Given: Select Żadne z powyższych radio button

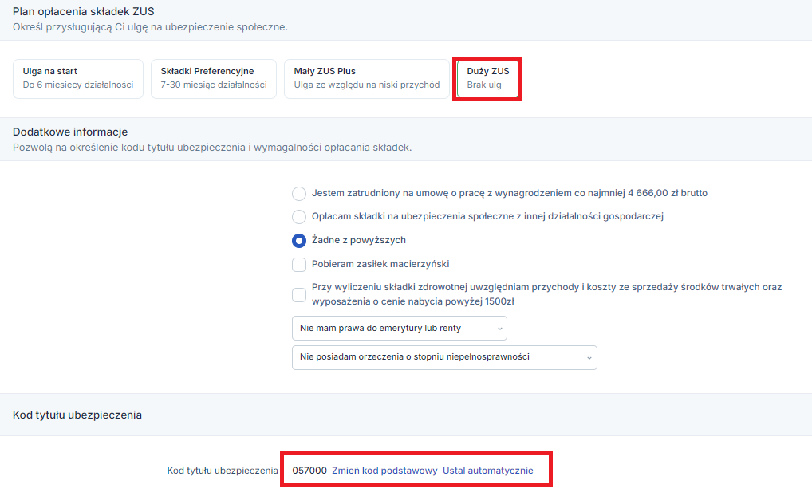Looking at the screenshot, I should coord(299,241).
